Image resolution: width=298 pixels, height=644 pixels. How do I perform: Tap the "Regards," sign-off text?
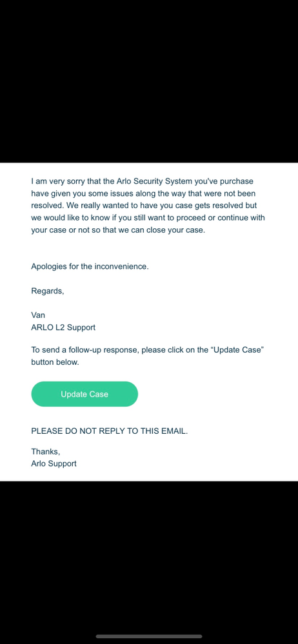(48, 291)
